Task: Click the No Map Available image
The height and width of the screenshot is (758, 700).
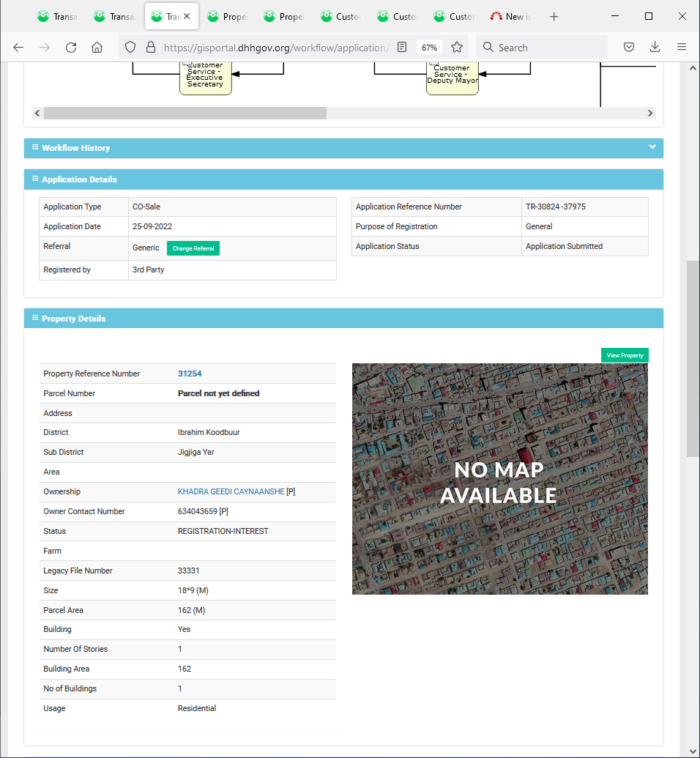Action: click(500, 479)
